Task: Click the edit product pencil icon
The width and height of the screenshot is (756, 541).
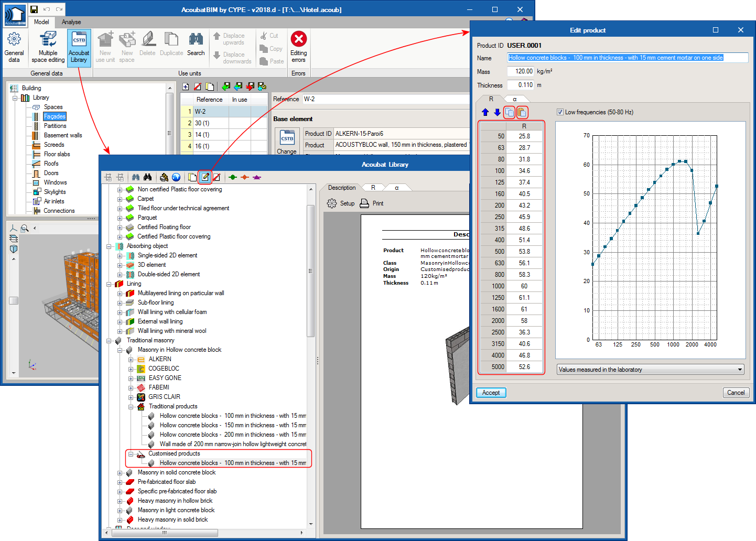Action: tap(205, 177)
